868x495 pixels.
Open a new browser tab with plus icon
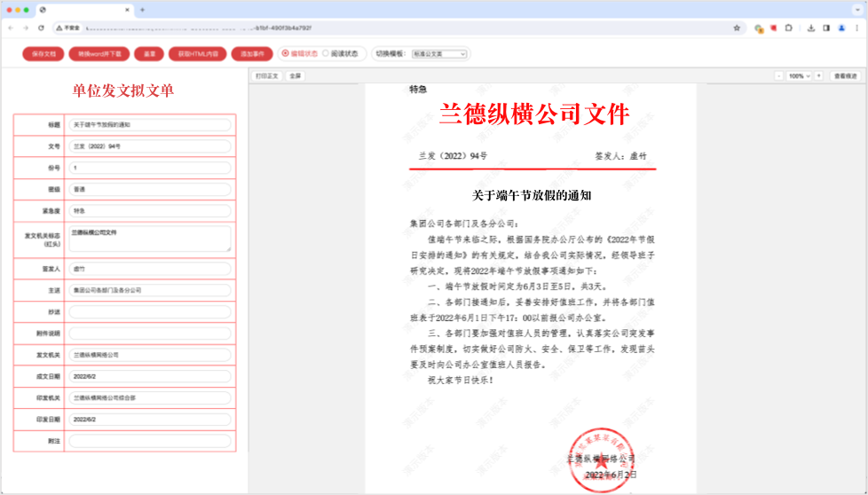coord(142,10)
